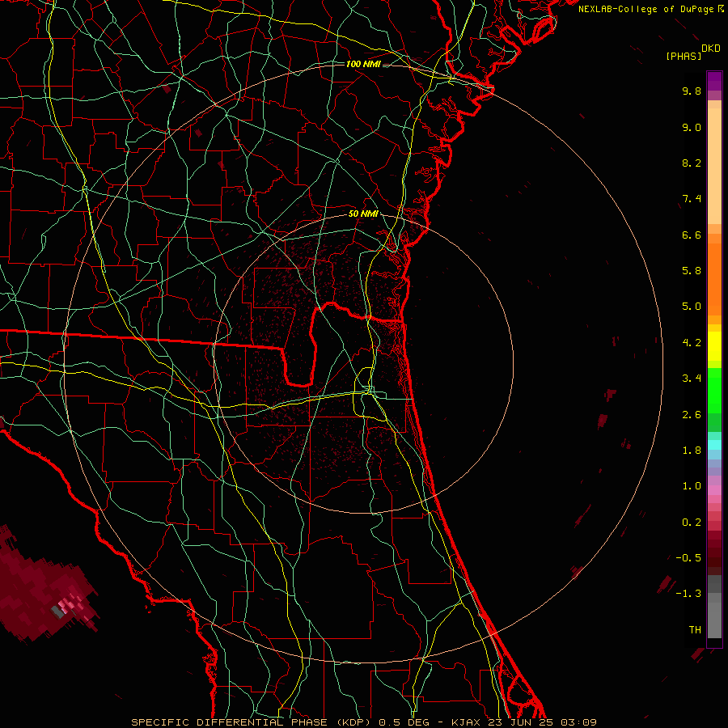Click the 2.6 value on the color scale
The height and width of the screenshot is (728, 728).
tap(692, 415)
